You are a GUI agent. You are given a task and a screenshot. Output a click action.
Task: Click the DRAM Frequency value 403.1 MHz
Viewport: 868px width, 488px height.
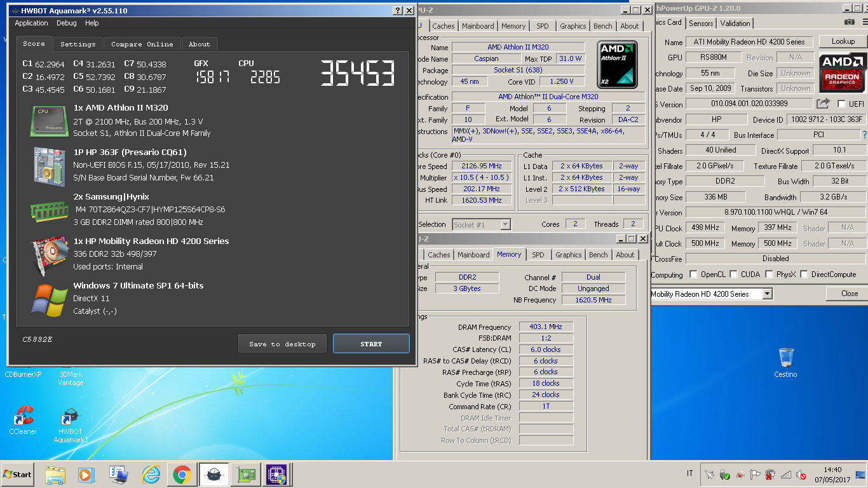point(546,327)
